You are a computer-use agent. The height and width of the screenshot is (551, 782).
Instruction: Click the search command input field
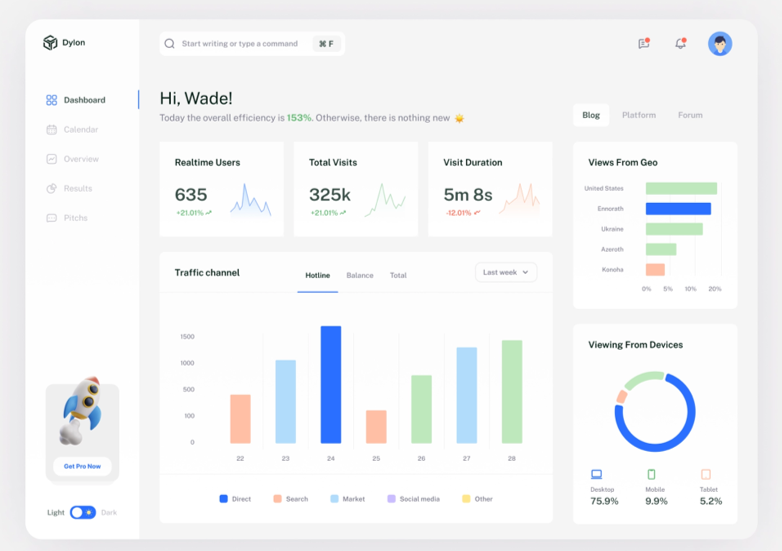coord(252,44)
